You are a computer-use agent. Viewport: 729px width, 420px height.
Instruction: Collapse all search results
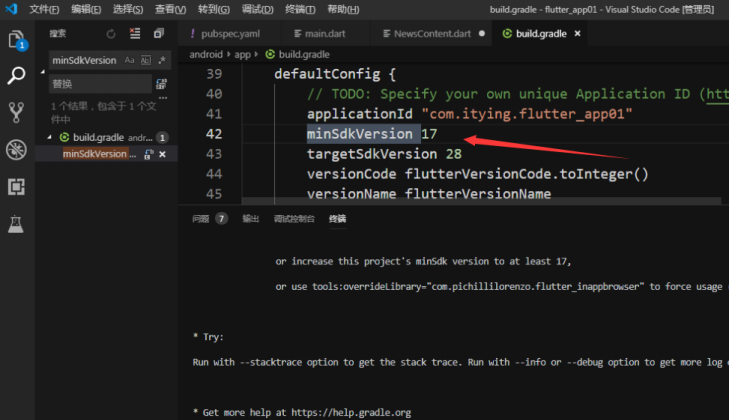pyautogui.click(x=158, y=33)
